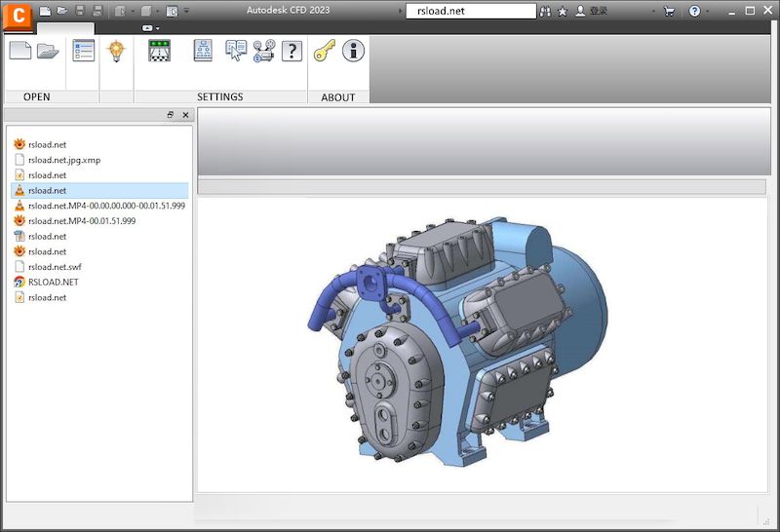Click the OPEN panel label

tap(37, 97)
